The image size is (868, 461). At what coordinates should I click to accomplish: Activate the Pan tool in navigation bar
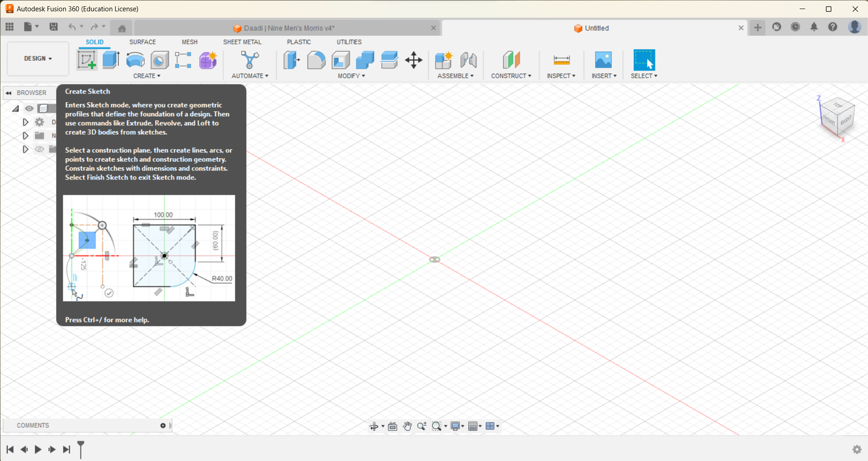click(407, 426)
